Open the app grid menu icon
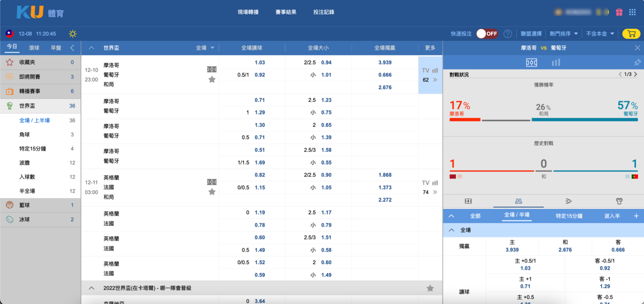 pos(632,12)
